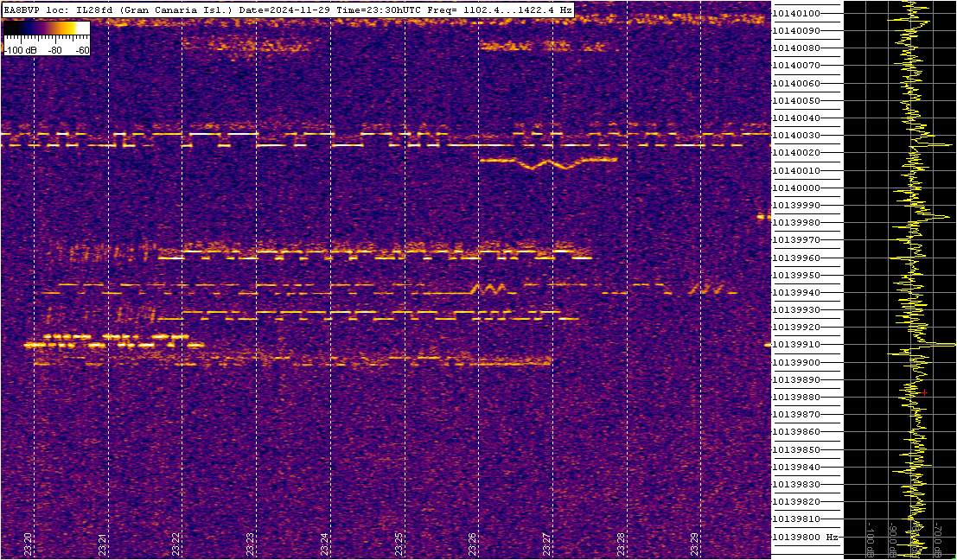Click the 10140010 frequency label
Screen dimensions: 957x560
click(796, 170)
